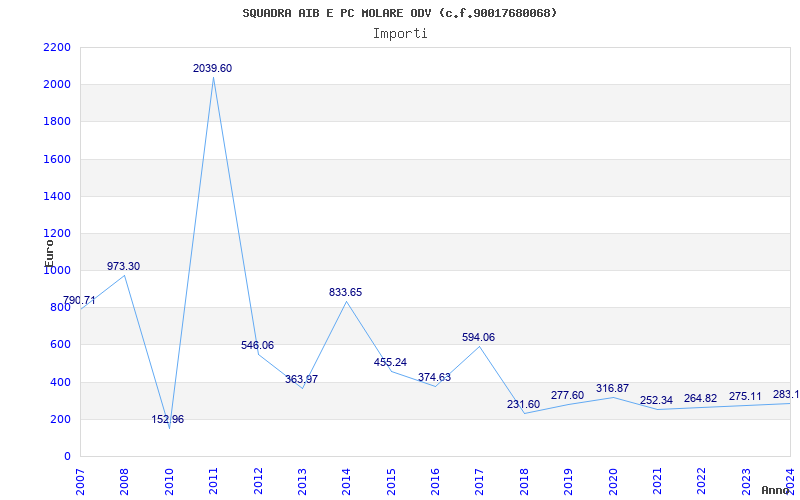Image resolution: width=800 pixels, height=500 pixels.
Task: Click the y-axis value 2200
Action: (x=57, y=47)
